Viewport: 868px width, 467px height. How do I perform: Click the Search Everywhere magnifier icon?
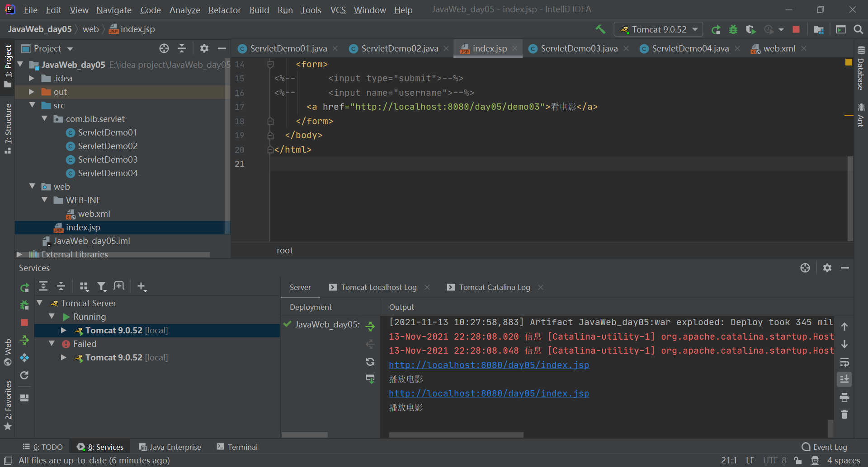[858, 29]
